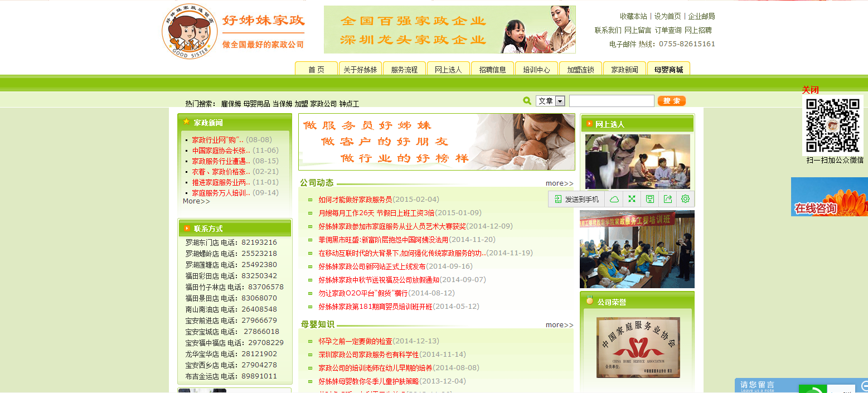Image resolution: width=868 pixels, height=393 pixels.
Task: Click the search keyword input field
Action: pyautogui.click(x=611, y=101)
